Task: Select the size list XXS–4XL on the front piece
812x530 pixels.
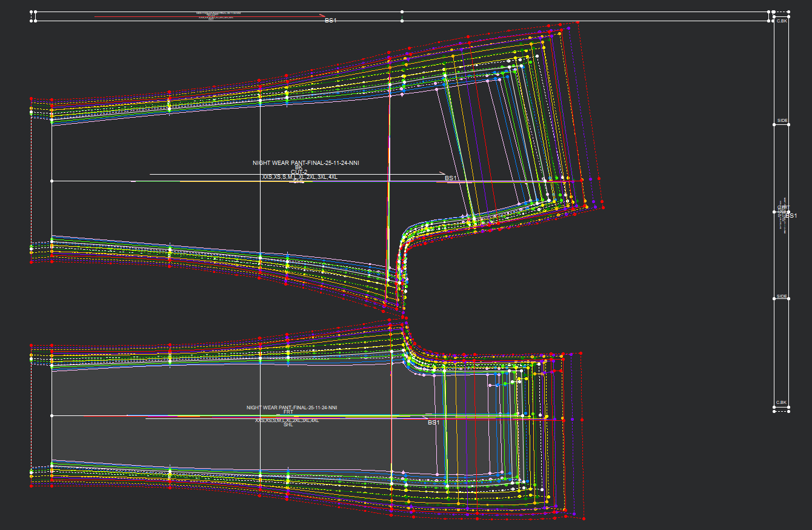Action: point(287,420)
